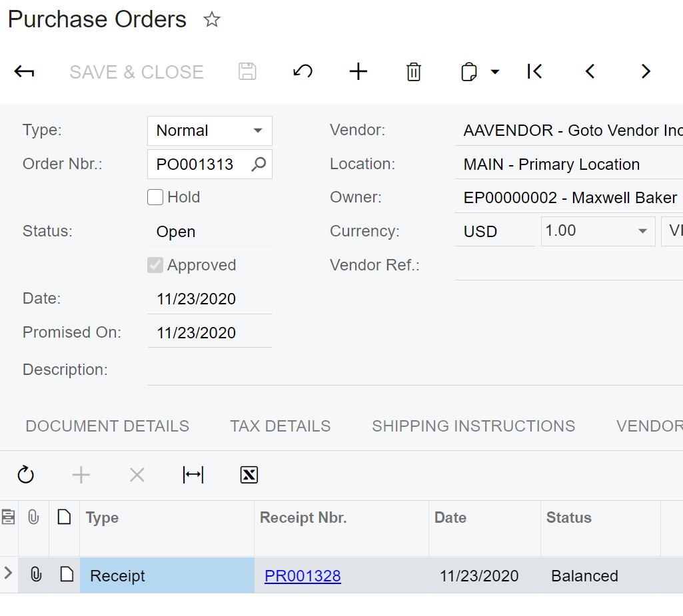Open the Shipping Instructions tab

coord(473,426)
